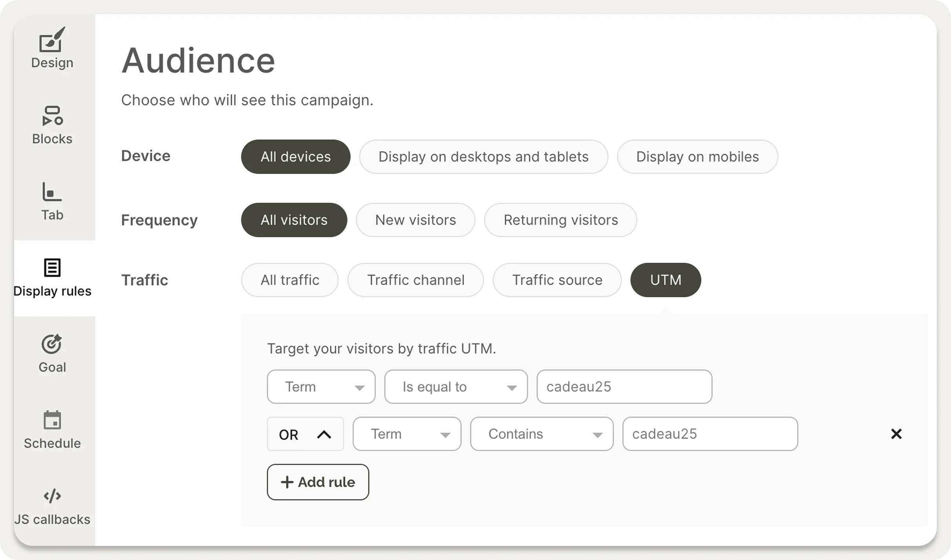Select Display on mobiles device option
The width and height of the screenshot is (951, 560).
point(697,156)
